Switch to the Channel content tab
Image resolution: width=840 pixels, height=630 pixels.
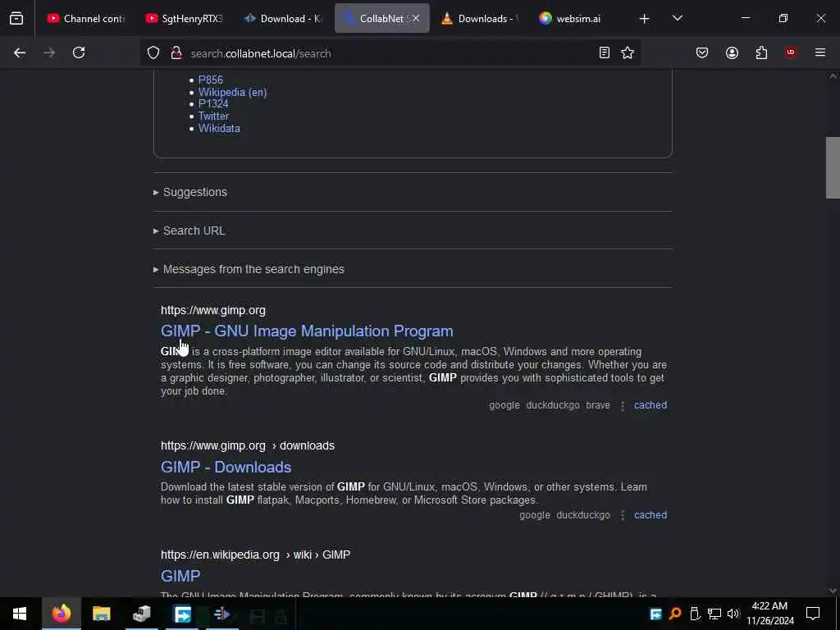pos(85,18)
